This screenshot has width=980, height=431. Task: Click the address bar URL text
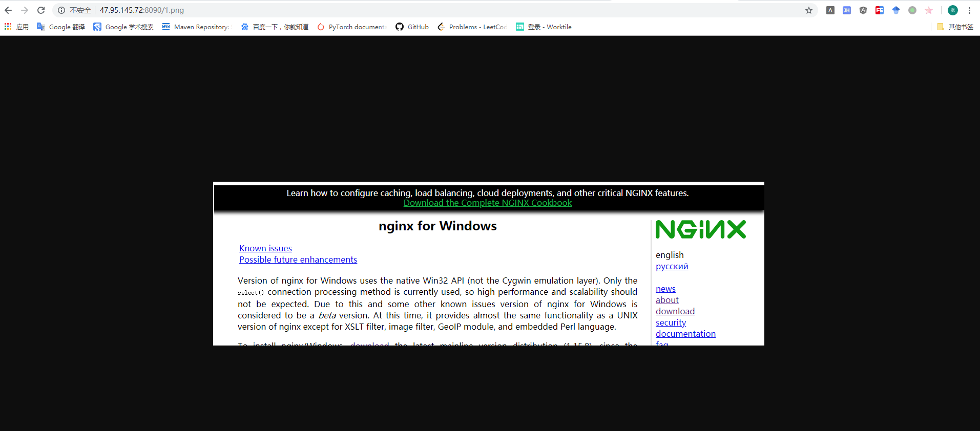click(x=142, y=10)
